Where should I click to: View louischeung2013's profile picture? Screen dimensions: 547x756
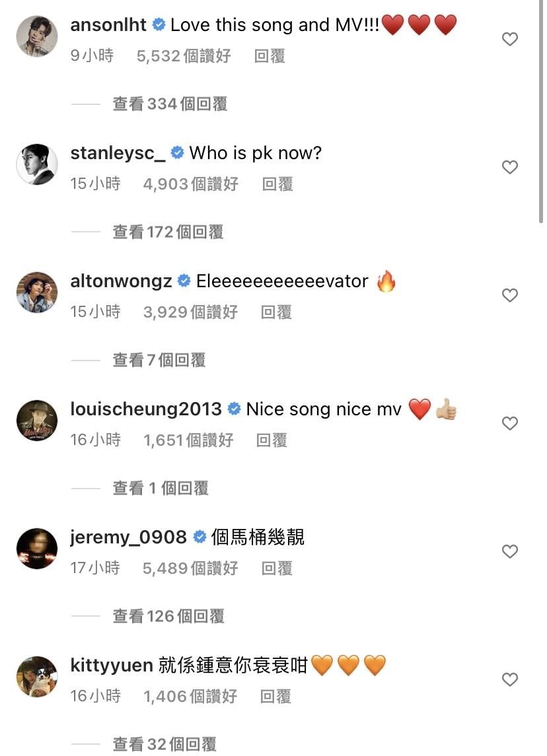click(x=36, y=421)
